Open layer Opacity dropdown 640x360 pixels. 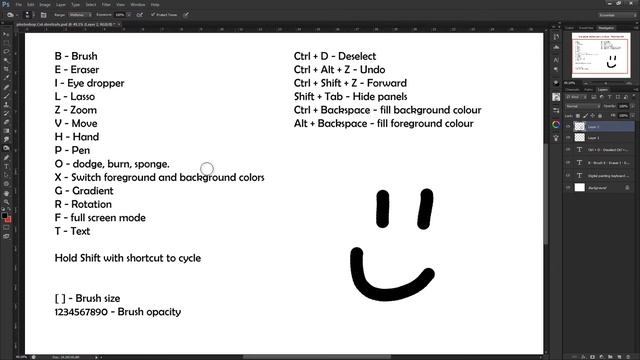(x=632, y=106)
